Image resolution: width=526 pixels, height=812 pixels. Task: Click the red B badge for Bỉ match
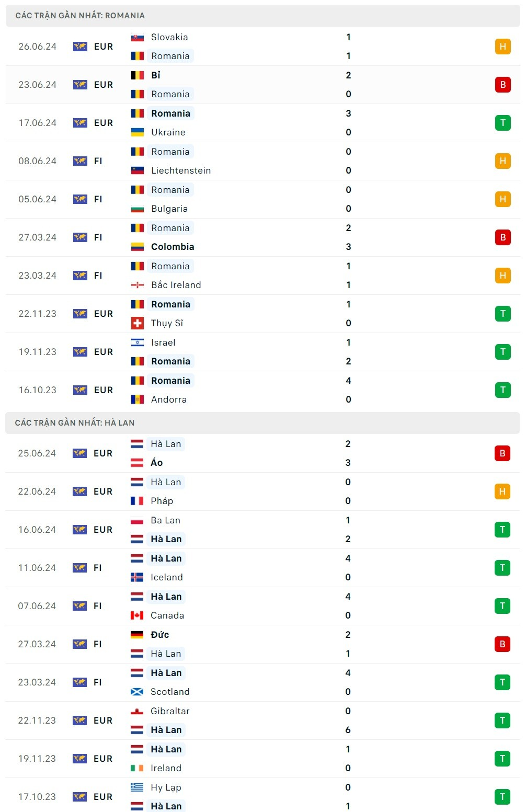pos(502,85)
